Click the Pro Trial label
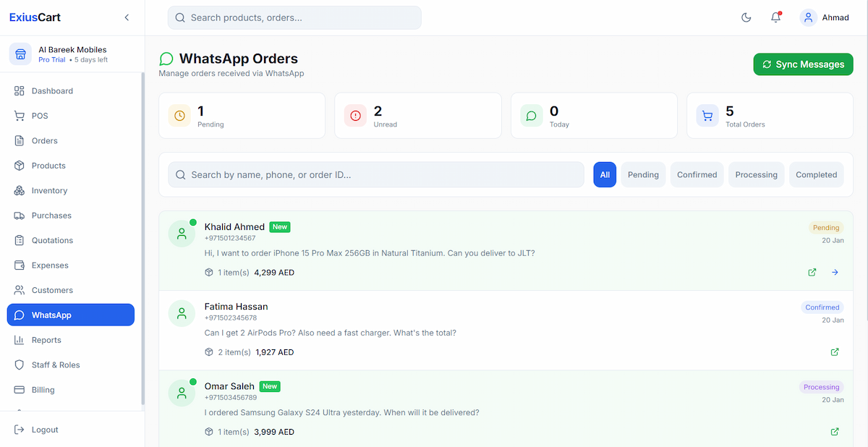The height and width of the screenshot is (447, 868). (x=52, y=60)
